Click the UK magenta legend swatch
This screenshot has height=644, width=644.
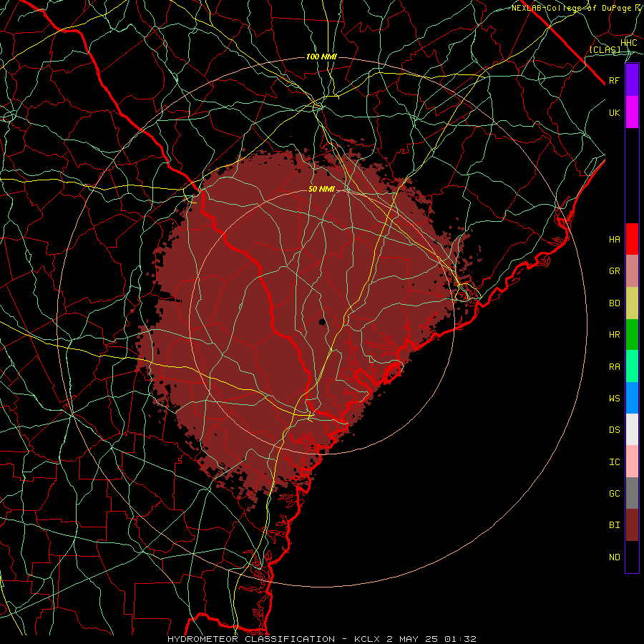632,112
